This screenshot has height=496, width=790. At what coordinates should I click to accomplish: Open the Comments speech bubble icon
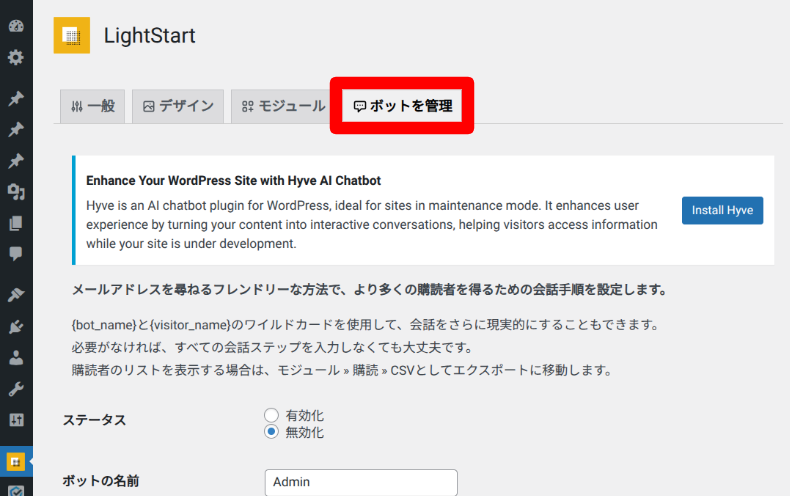coord(16,254)
